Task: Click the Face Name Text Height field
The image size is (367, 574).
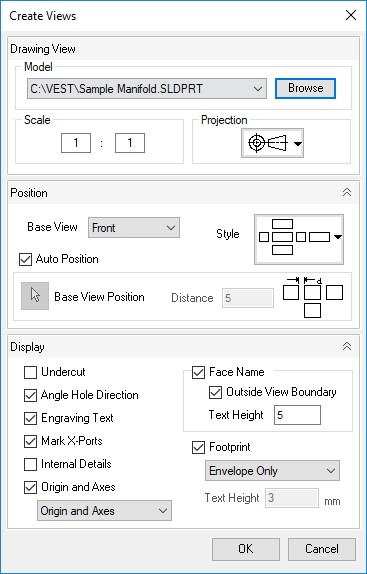Action: pos(297,415)
